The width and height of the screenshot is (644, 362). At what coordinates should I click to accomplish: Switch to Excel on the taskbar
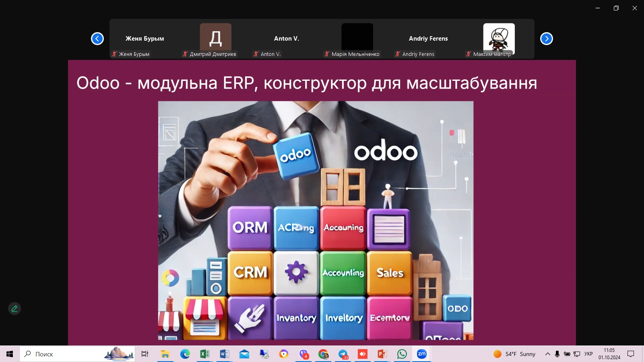(204, 354)
